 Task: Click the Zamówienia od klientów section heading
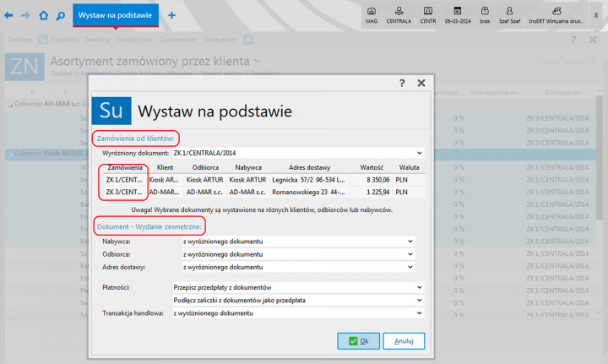(x=135, y=139)
